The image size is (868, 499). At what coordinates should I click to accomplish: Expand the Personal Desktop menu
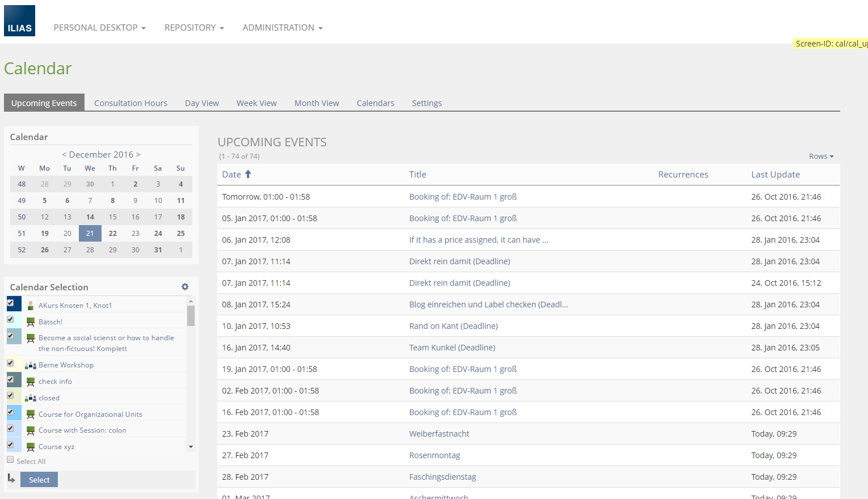pos(99,28)
